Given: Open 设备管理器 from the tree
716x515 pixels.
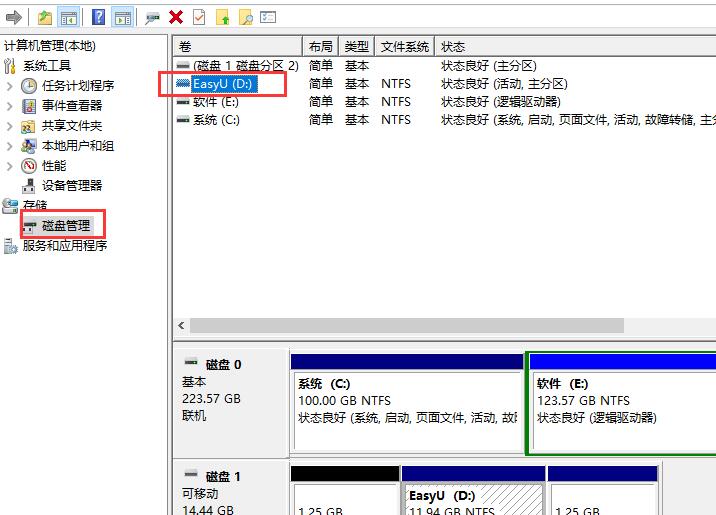Looking at the screenshot, I should point(72,185).
